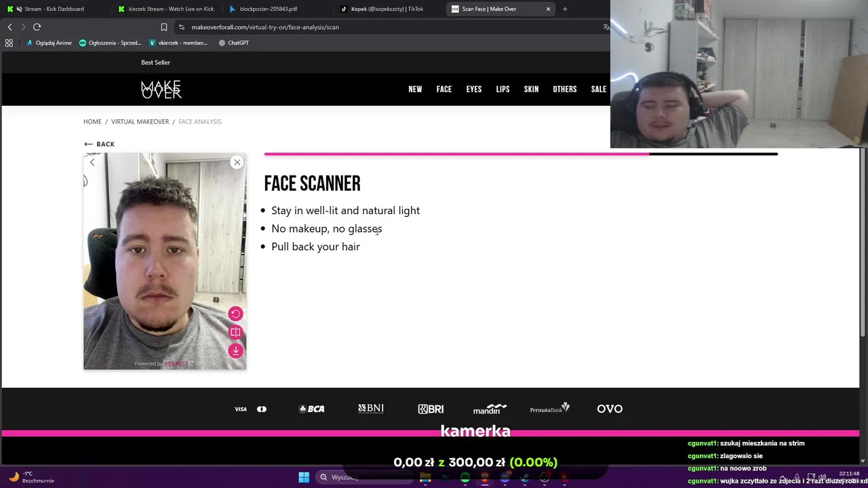868x488 pixels.
Task: Click VIRTUAL MAKEOVER breadcrumb
Action: [140, 121]
